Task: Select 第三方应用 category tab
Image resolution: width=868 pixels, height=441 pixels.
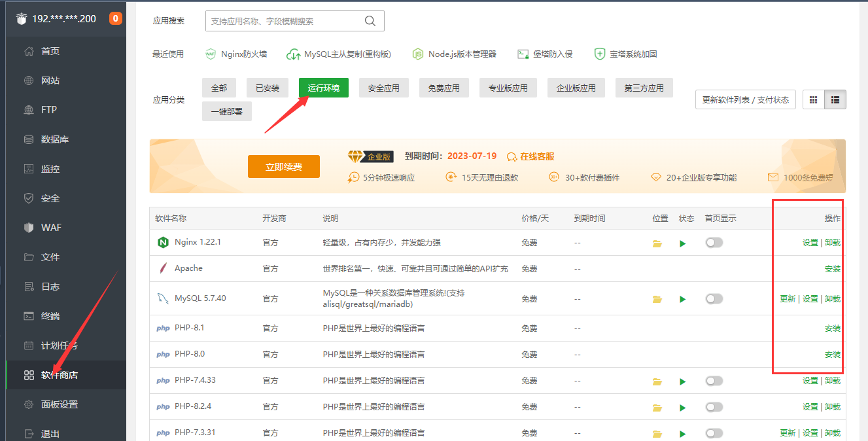Action: 644,88
